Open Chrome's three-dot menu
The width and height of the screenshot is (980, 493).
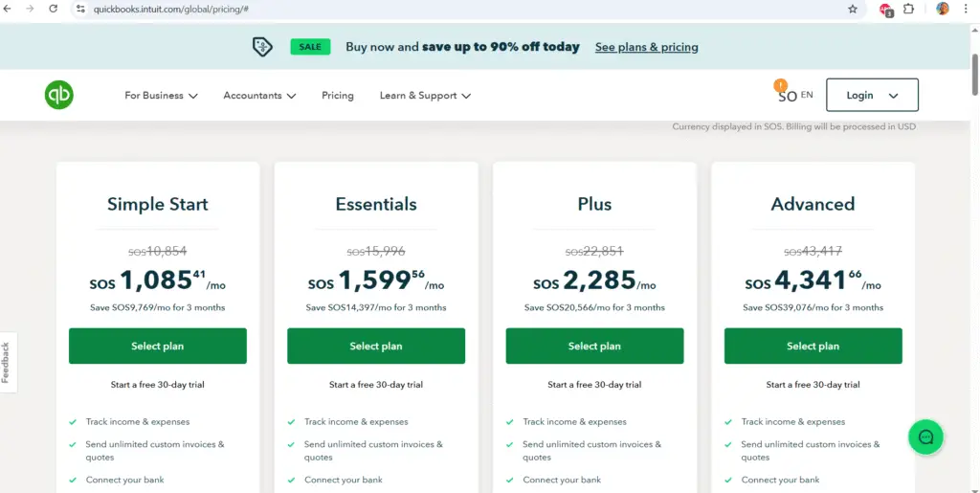pos(967,9)
